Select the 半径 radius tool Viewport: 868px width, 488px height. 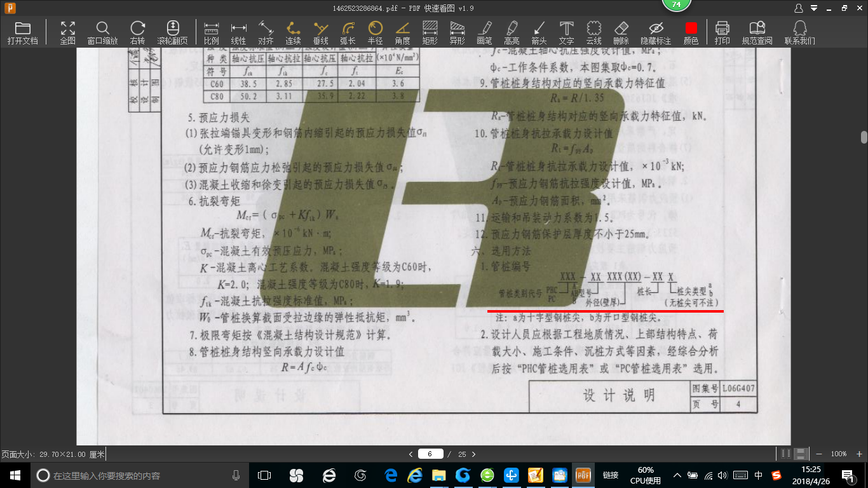[x=375, y=32]
